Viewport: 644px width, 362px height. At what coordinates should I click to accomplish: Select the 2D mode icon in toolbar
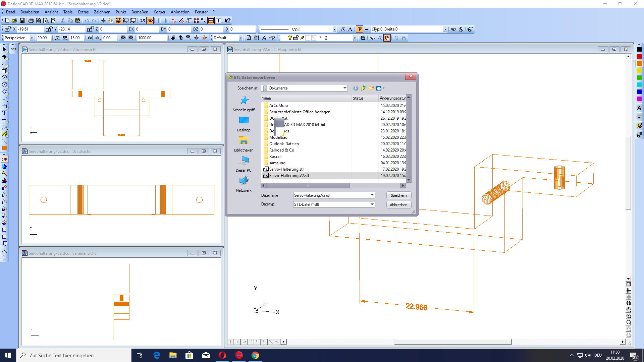pos(142,20)
